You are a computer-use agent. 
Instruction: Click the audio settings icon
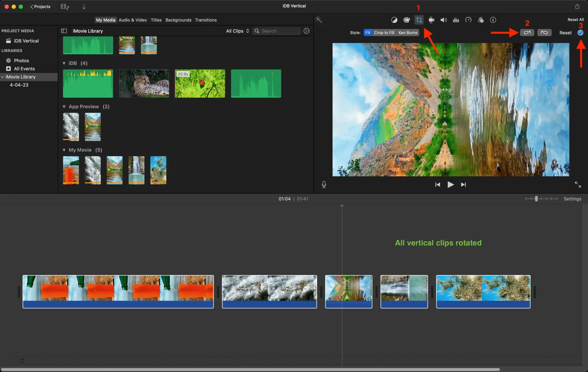pos(444,20)
